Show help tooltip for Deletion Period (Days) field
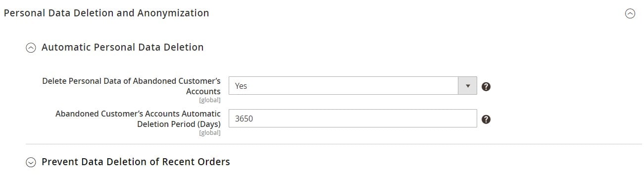644x184 pixels. coord(486,119)
